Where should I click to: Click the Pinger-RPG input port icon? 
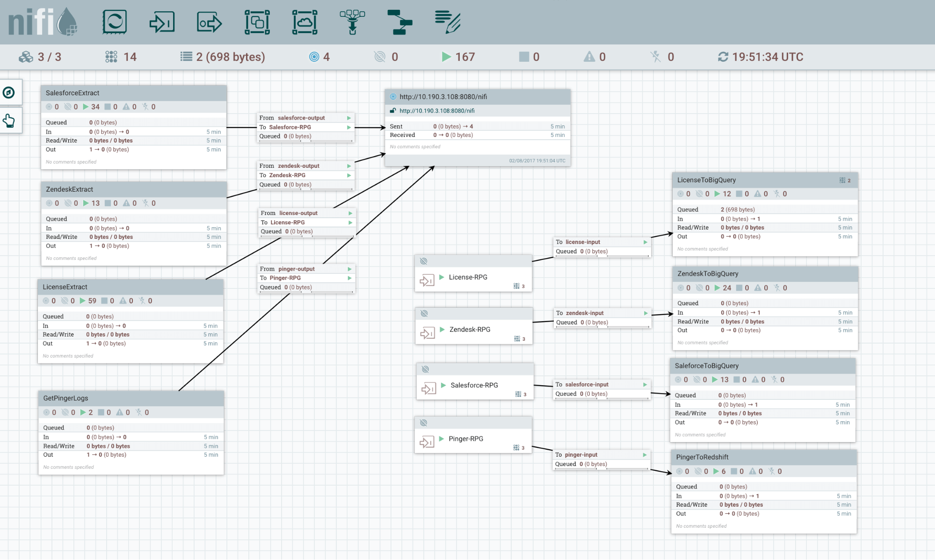427,442
